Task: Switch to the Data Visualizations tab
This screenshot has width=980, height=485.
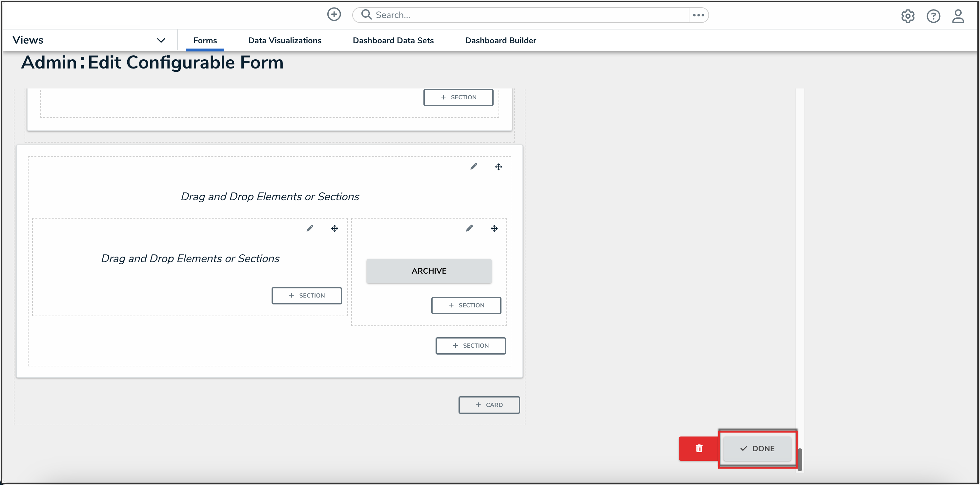Action: (284, 40)
